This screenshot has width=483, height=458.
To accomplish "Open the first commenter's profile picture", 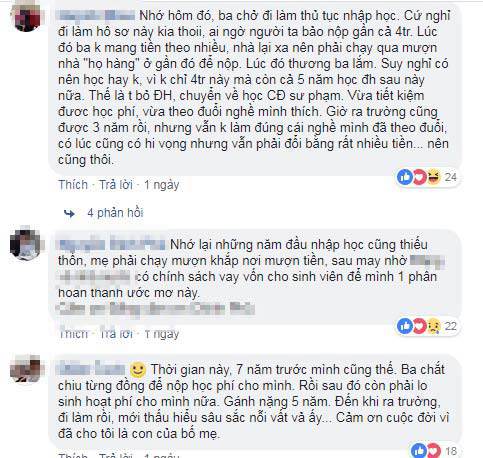I will coord(27,16).
